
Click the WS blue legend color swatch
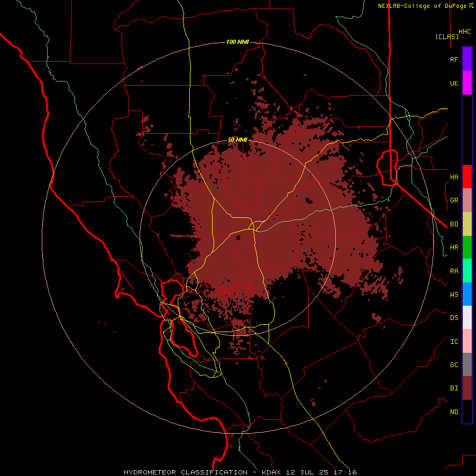pyautogui.click(x=467, y=294)
